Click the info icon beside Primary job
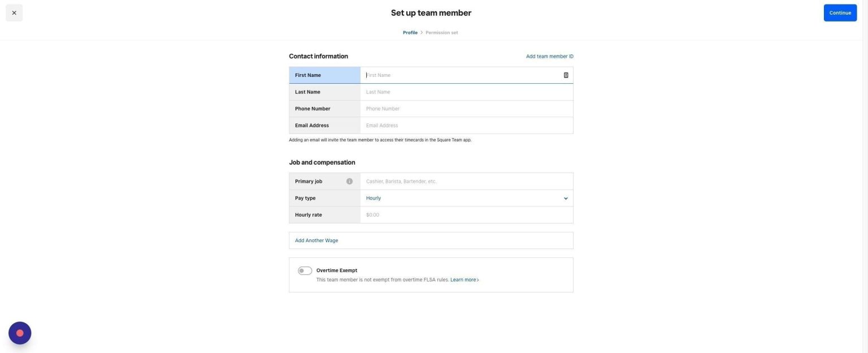Image resolution: width=868 pixels, height=353 pixels. 350,181
